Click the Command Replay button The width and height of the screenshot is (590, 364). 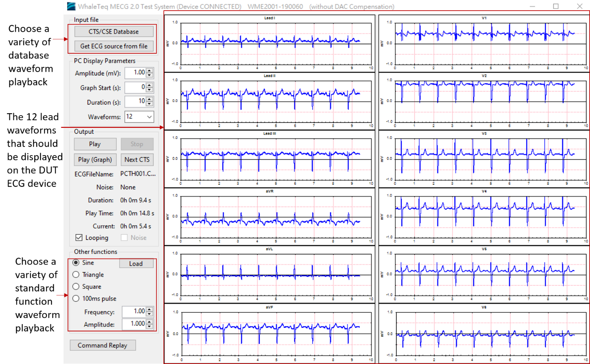click(103, 345)
